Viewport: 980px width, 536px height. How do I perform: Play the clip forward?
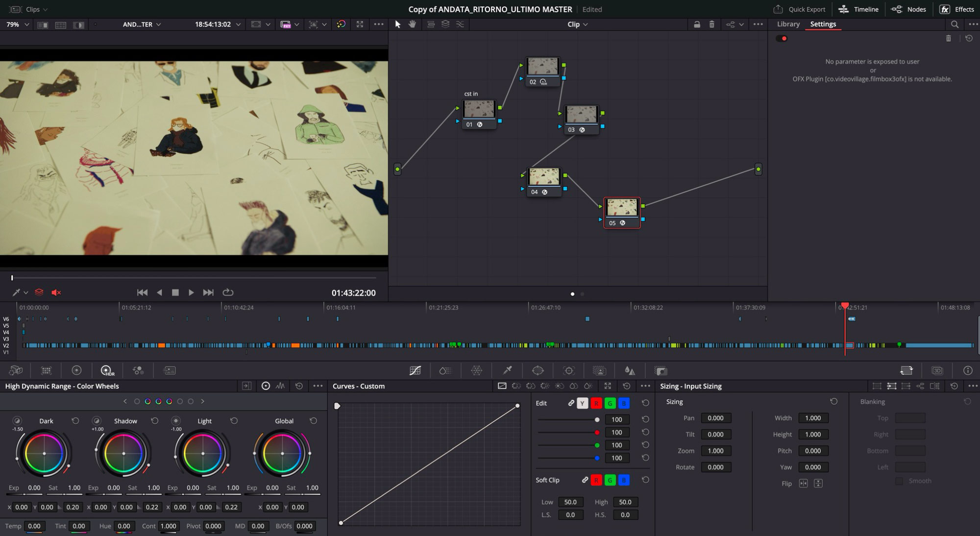(191, 292)
